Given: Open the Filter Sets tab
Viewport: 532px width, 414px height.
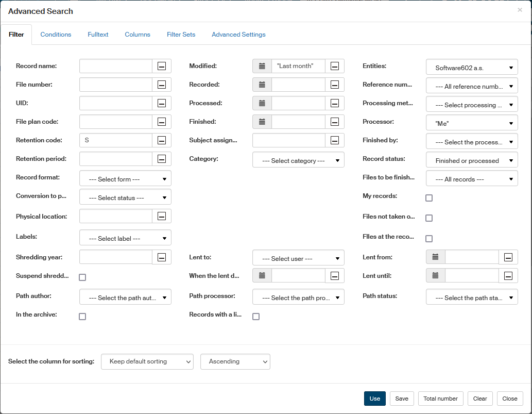Looking at the screenshot, I should (x=181, y=35).
